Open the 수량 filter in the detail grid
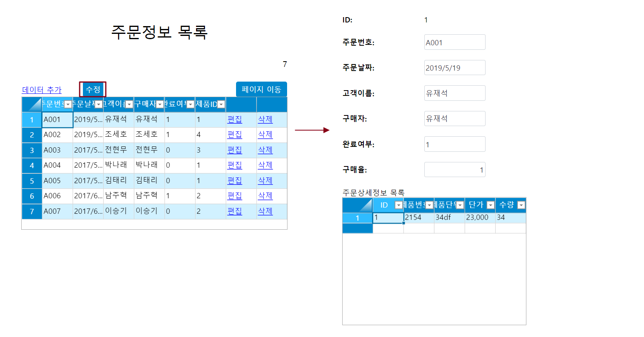This screenshot has height=337, width=644. 521,205
